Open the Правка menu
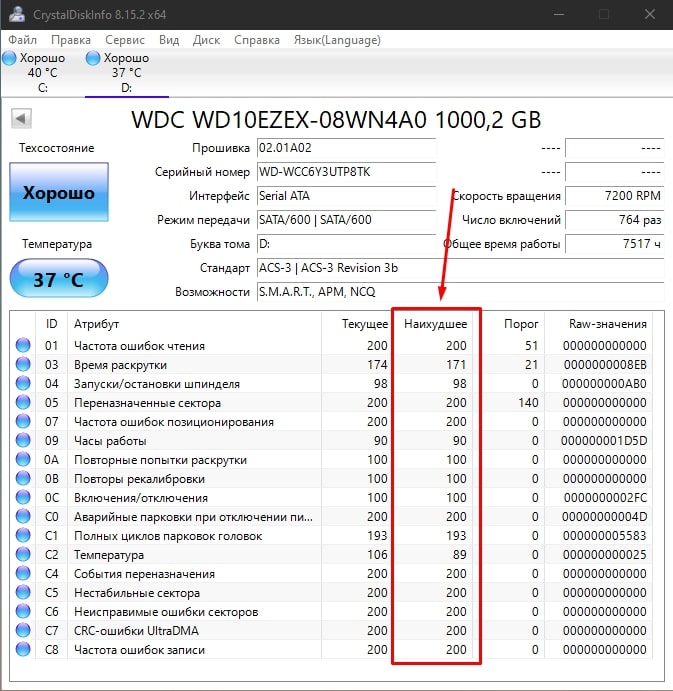The width and height of the screenshot is (673, 691). point(71,40)
